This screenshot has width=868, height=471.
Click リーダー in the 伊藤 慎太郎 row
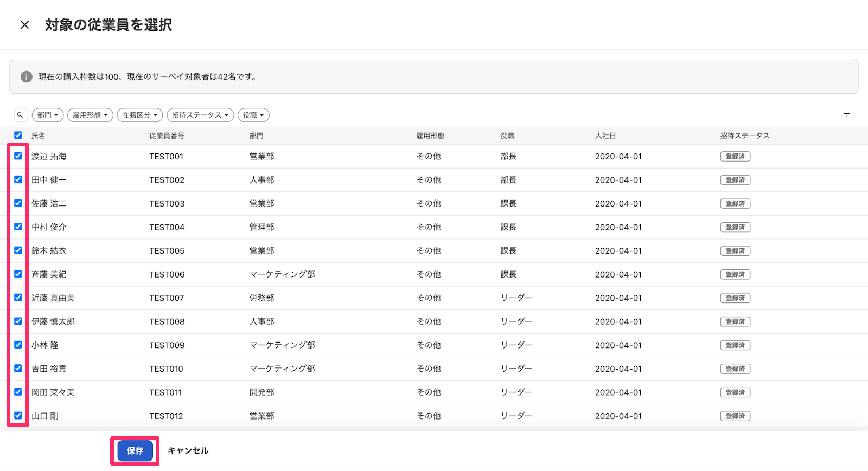[516, 321]
